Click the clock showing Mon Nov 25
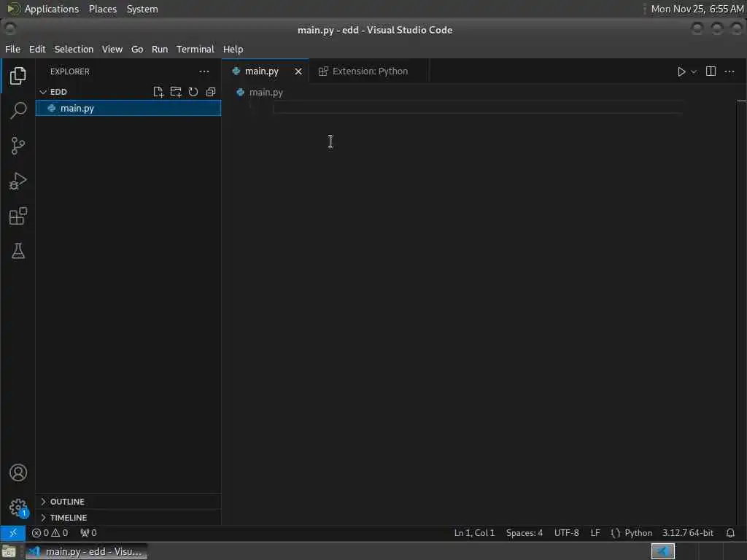The image size is (747, 560). point(697,9)
